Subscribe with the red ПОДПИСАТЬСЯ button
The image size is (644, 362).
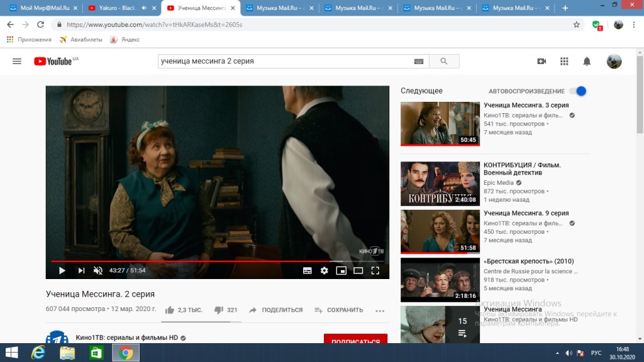[x=356, y=339]
